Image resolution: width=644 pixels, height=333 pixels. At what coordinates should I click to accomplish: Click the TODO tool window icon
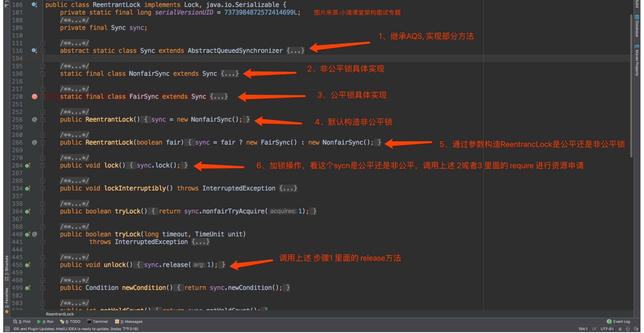click(62, 321)
